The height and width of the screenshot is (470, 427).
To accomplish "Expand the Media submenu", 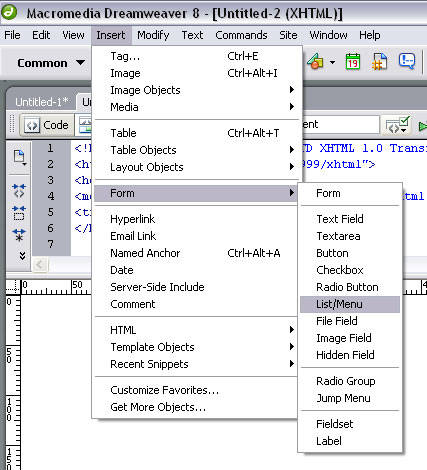I will (x=197, y=107).
